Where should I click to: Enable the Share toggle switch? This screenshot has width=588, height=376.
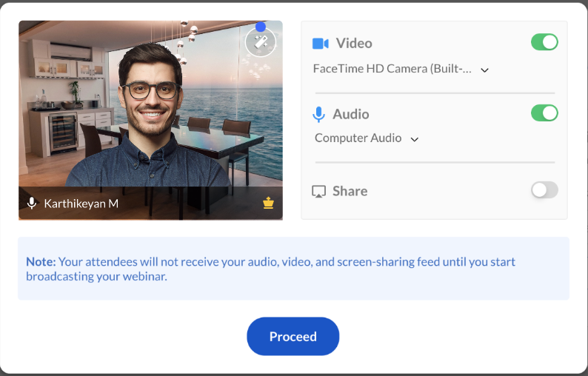pyautogui.click(x=544, y=190)
